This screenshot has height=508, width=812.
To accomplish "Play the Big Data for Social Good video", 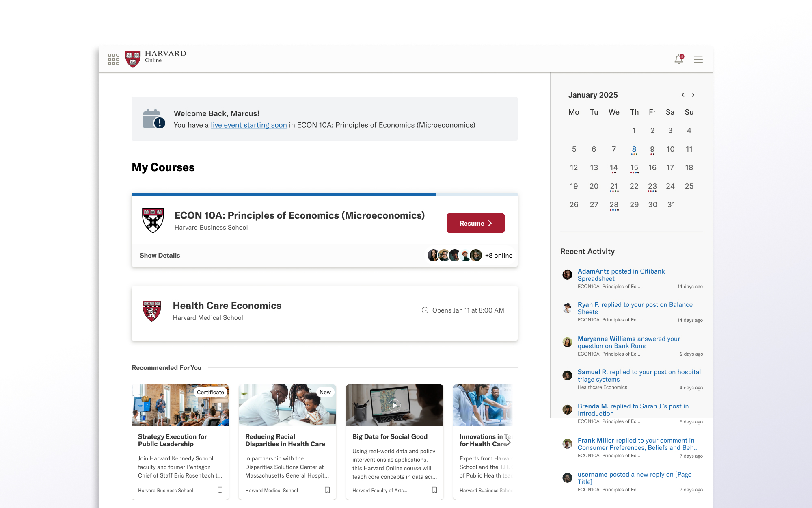I will [x=395, y=405].
